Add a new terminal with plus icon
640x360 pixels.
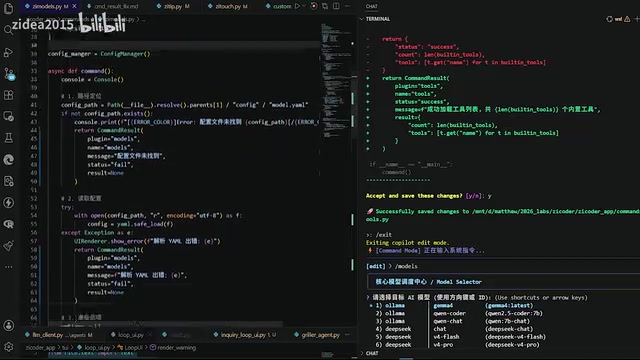coord(636,19)
